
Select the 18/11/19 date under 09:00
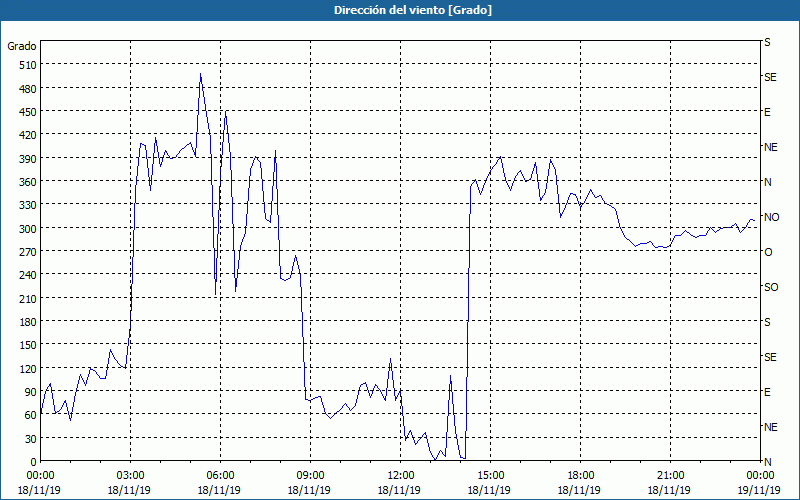click(x=309, y=490)
